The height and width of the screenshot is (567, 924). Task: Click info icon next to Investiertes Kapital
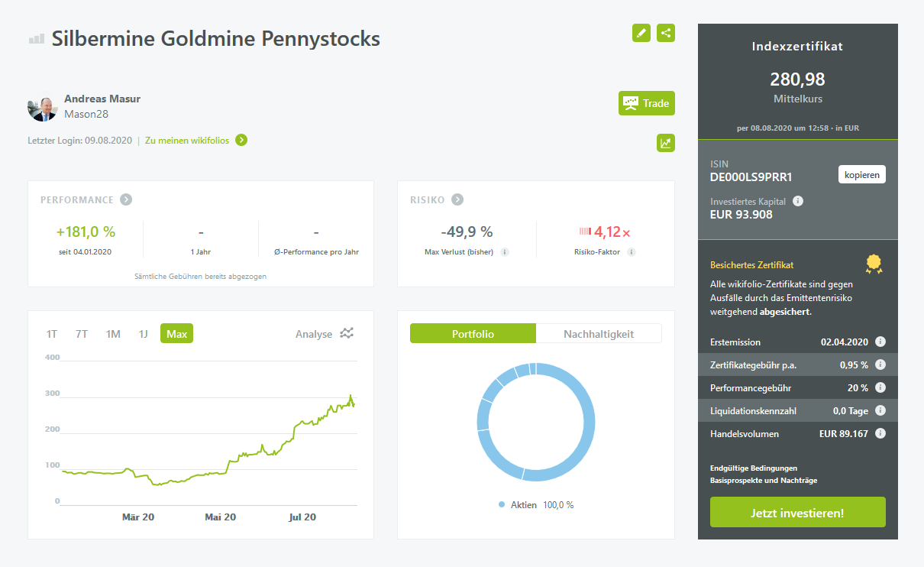798,201
